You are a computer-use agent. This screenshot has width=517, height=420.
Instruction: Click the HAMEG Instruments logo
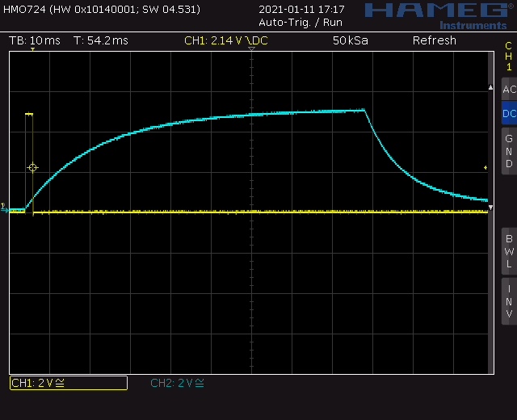[435, 15]
